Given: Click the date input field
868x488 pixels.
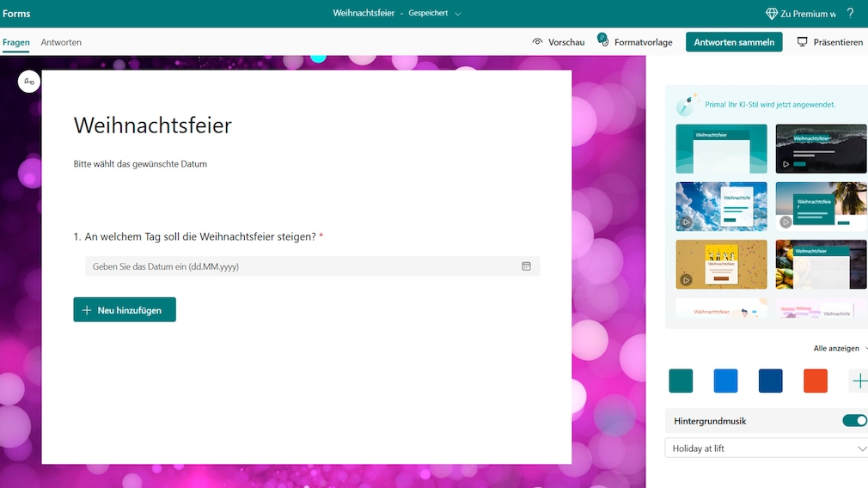Looking at the screenshot, I should click(x=301, y=266).
